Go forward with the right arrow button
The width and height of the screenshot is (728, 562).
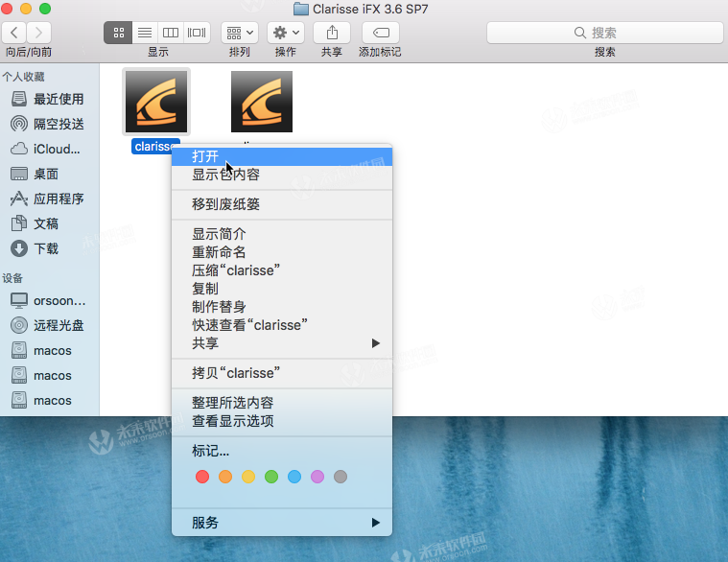(x=38, y=33)
